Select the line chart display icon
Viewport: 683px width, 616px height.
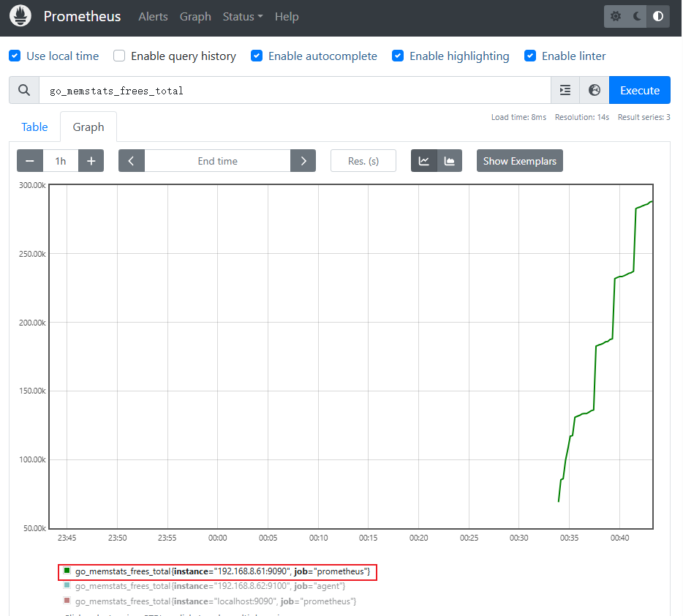424,161
